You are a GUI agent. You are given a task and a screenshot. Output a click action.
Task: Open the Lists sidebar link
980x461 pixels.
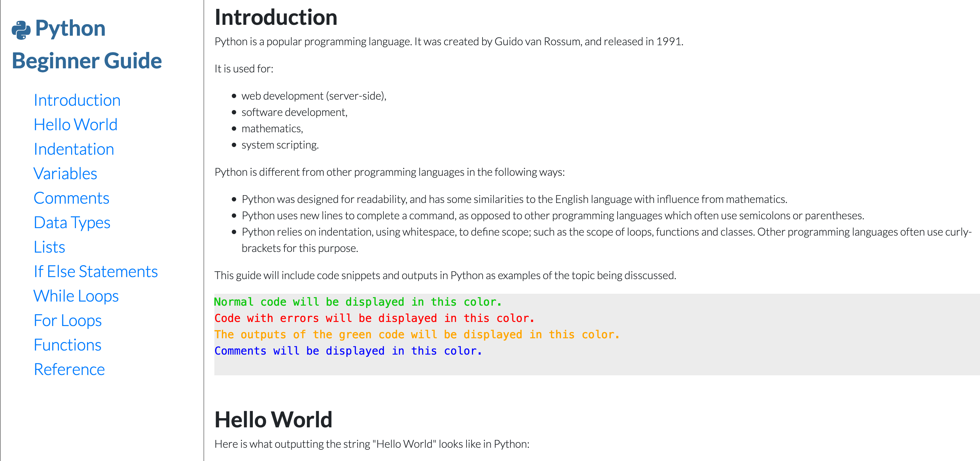tap(49, 247)
